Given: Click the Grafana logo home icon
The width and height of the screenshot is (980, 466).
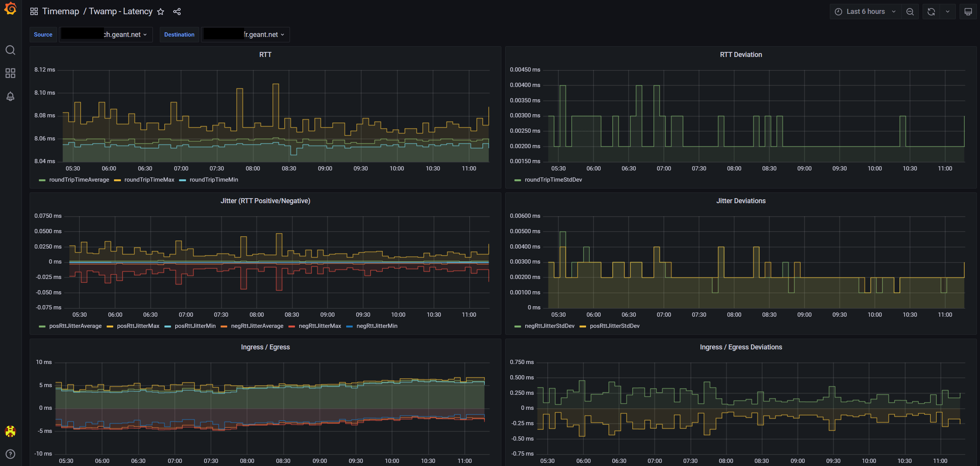Looking at the screenshot, I should pyautogui.click(x=10, y=9).
